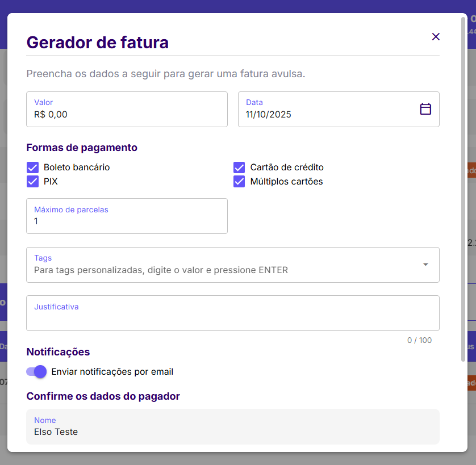Screen dimensions: 476x465
Task: Click the Múltiplos cartões label text
Action: pos(286,182)
